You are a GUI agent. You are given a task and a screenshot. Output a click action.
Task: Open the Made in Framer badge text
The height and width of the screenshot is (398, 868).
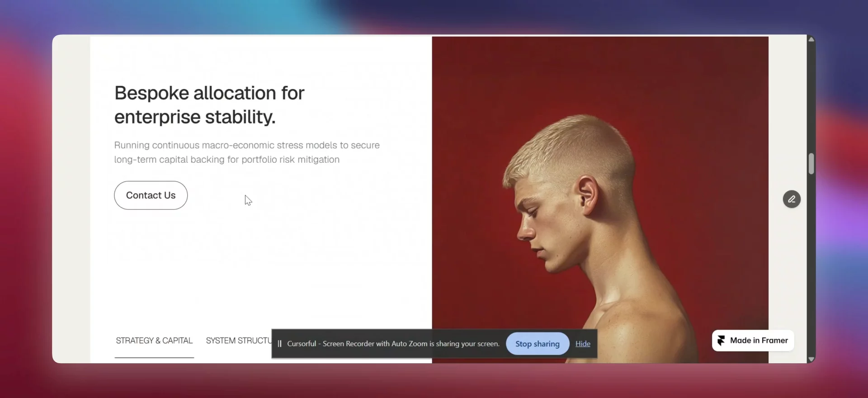[759, 341]
